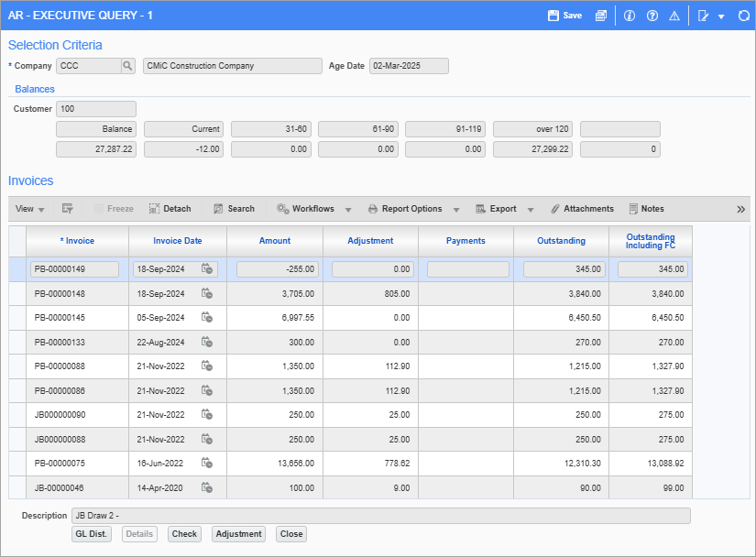Open calendar icon for PB-00000149 date

click(x=207, y=268)
